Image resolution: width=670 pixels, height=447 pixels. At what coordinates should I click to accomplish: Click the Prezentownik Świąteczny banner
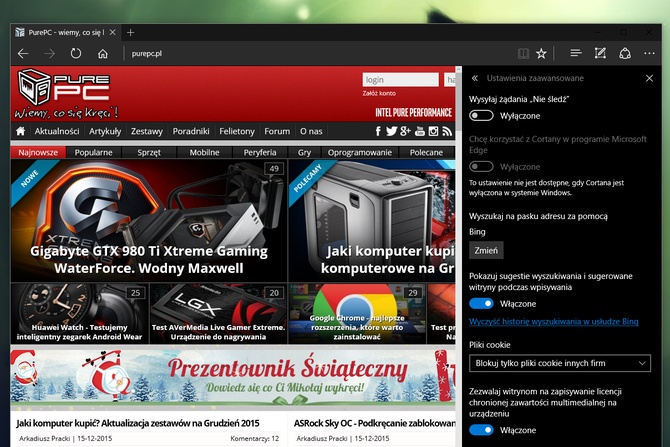point(233,377)
